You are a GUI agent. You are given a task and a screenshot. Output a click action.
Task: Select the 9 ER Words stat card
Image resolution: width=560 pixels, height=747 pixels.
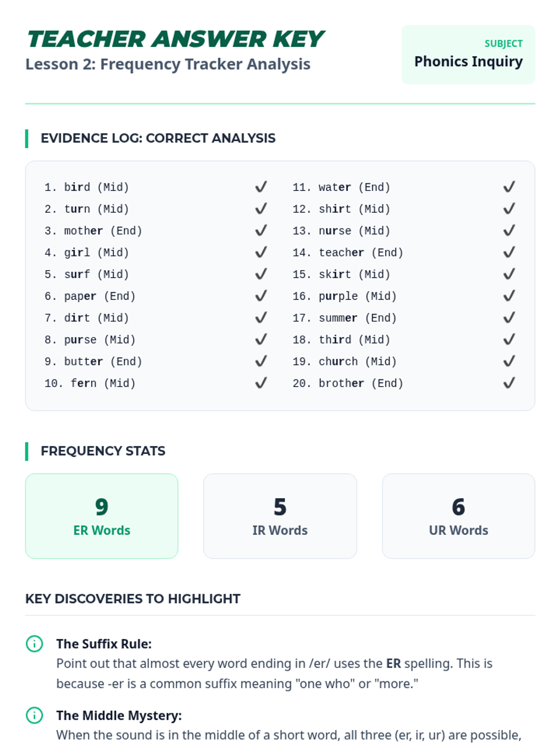[x=102, y=516]
